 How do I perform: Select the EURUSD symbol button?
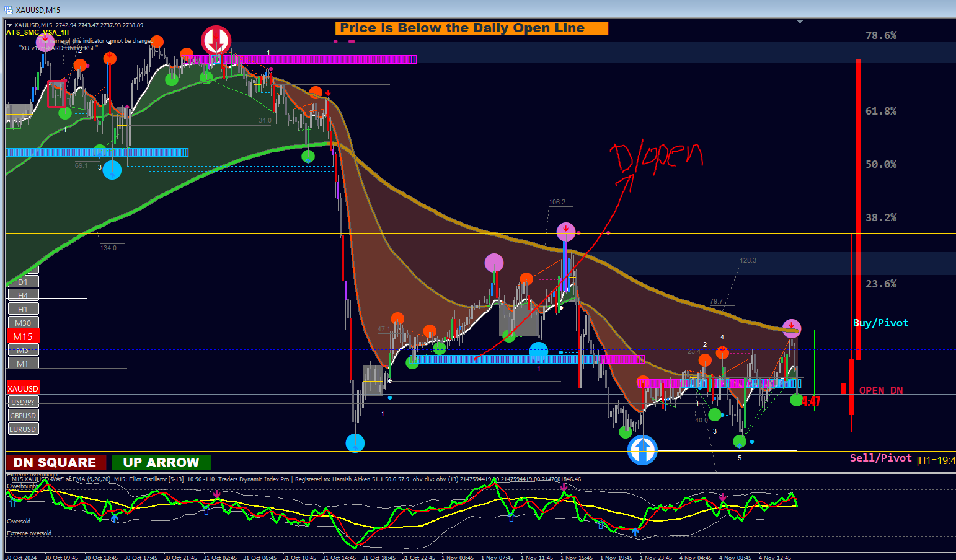tap(23, 429)
